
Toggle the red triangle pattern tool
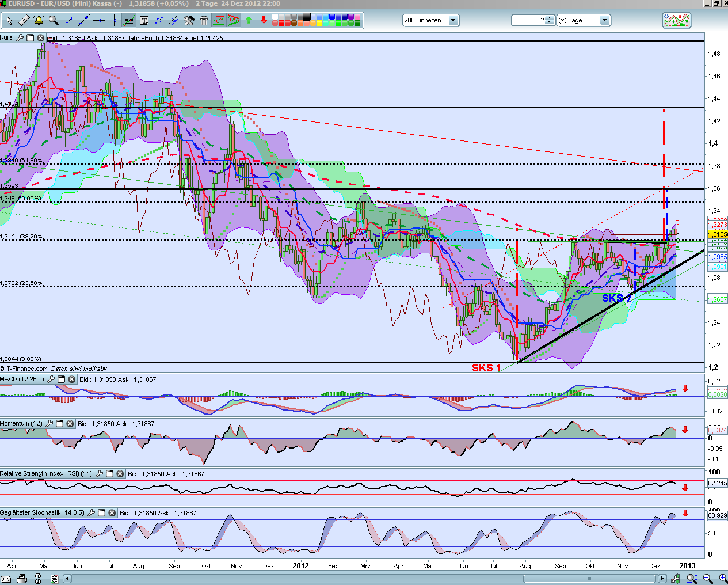coord(233,20)
